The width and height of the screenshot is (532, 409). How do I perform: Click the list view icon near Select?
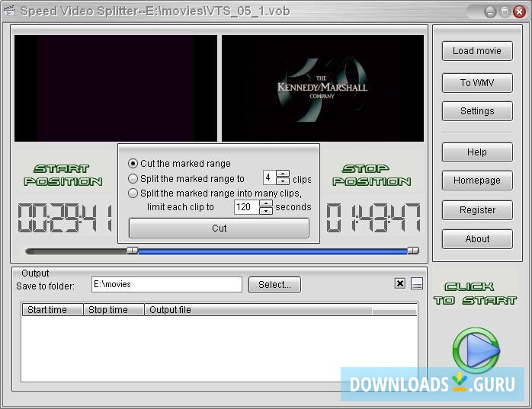coord(417,283)
